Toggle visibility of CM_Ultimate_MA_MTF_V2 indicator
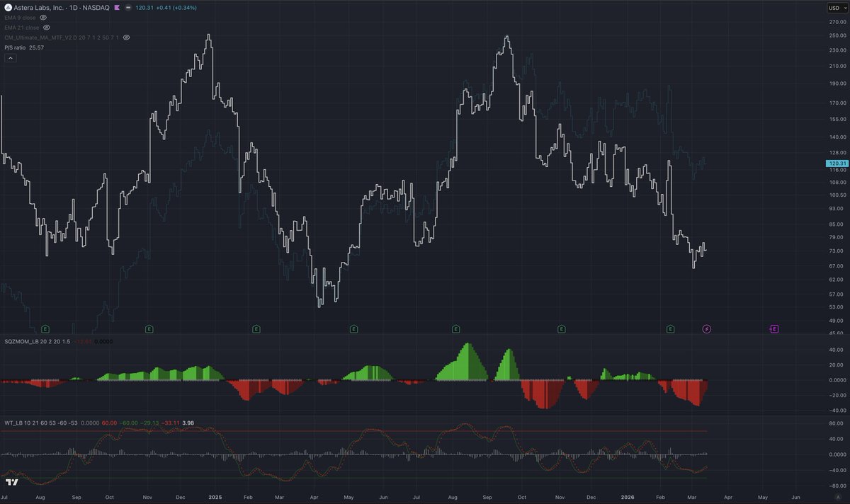 point(126,37)
